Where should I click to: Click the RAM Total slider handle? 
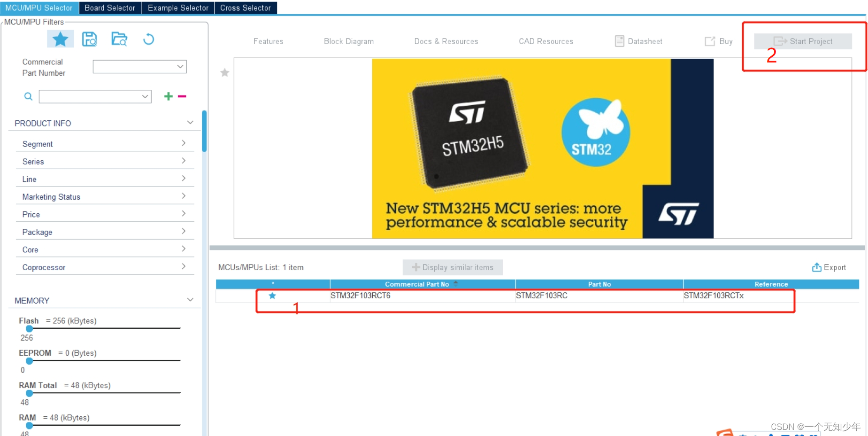pyautogui.click(x=29, y=393)
